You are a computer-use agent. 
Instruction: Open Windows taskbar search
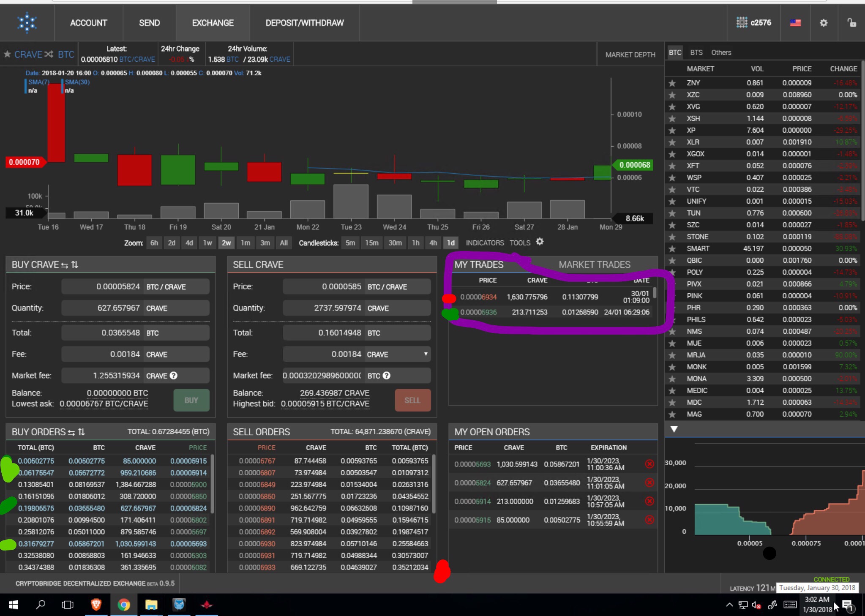(41, 605)
